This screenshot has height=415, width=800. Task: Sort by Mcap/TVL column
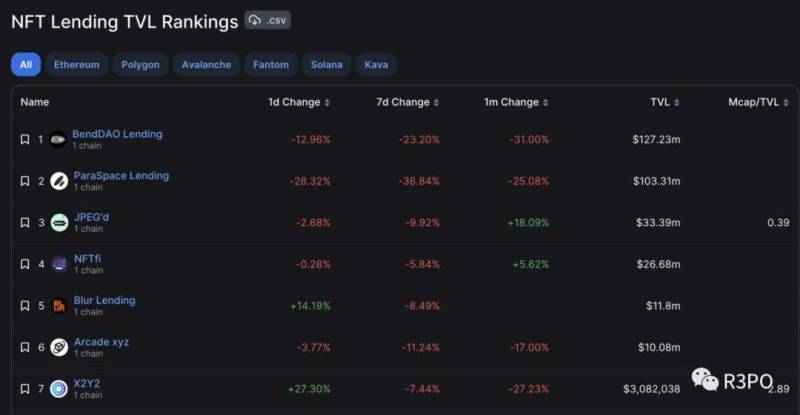pos(758,102)
